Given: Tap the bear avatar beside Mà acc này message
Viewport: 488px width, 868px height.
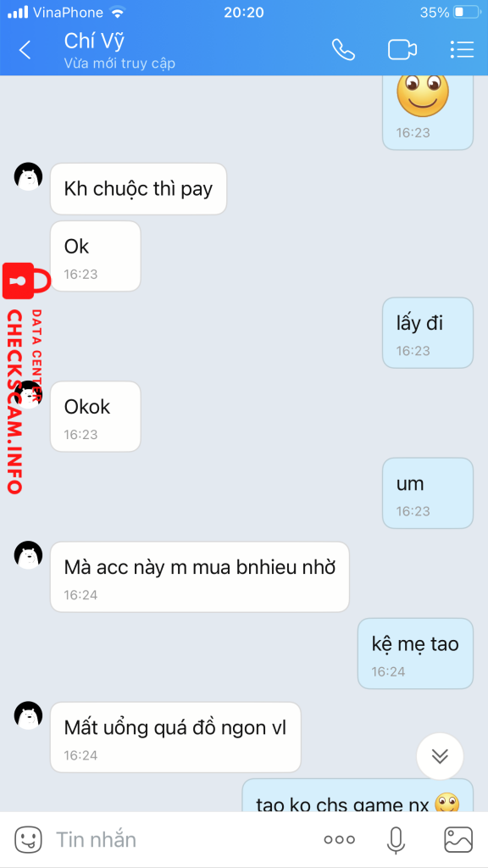Looking at the screenshot, I should click(28, 555).
